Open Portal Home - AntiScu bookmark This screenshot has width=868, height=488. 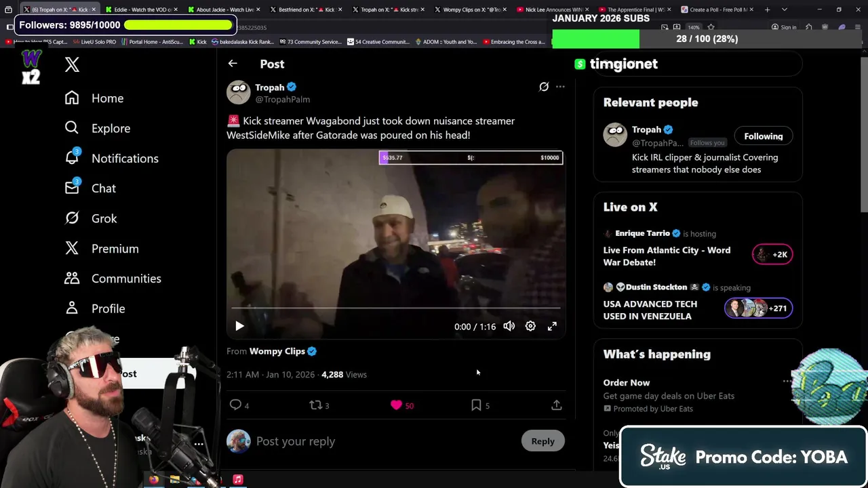click(153, 42)
